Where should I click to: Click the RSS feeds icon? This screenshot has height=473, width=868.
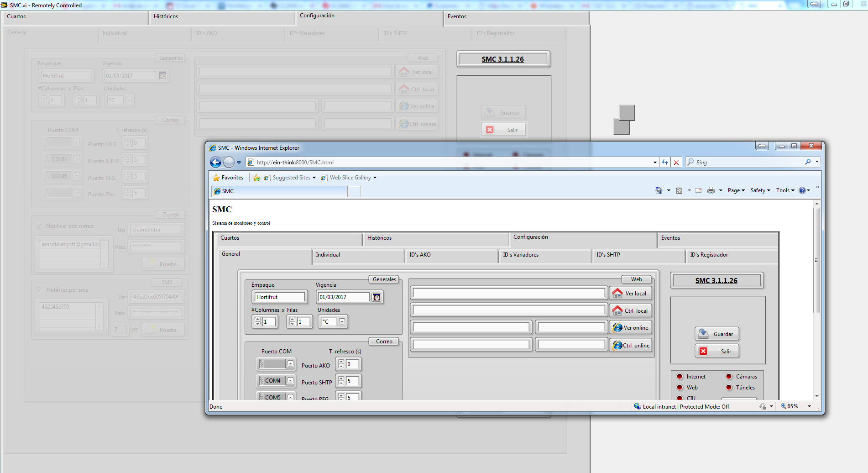coord(679,190)
